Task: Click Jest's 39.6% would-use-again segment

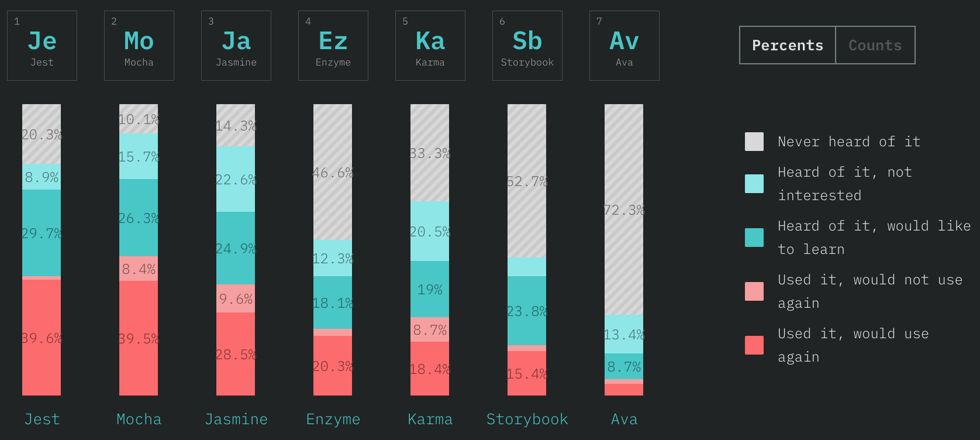Action: 42,338
